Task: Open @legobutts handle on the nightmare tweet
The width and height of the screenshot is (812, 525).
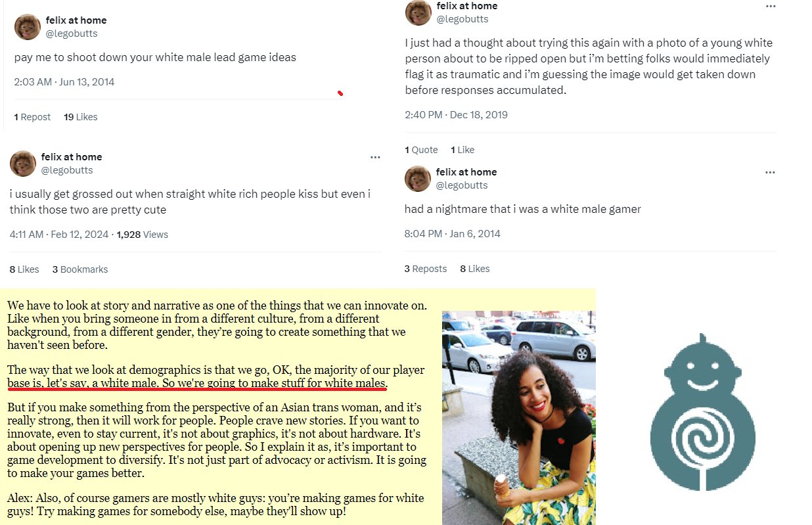Action: pyautogui.click(x=462, y=185)
